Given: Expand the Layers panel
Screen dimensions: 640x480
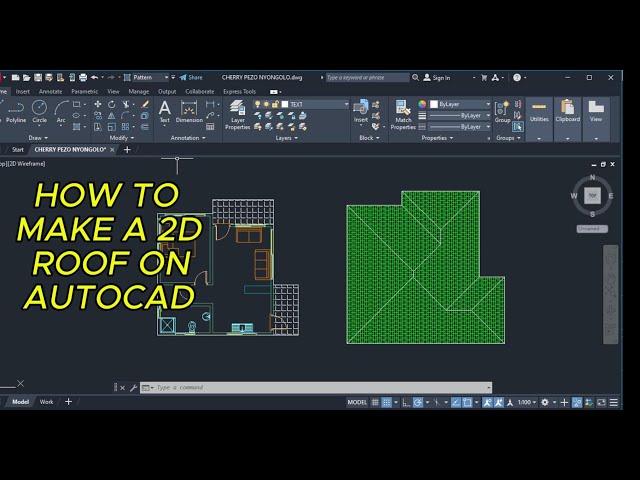Looking at the screenshot, I should (x=286, y=138).
